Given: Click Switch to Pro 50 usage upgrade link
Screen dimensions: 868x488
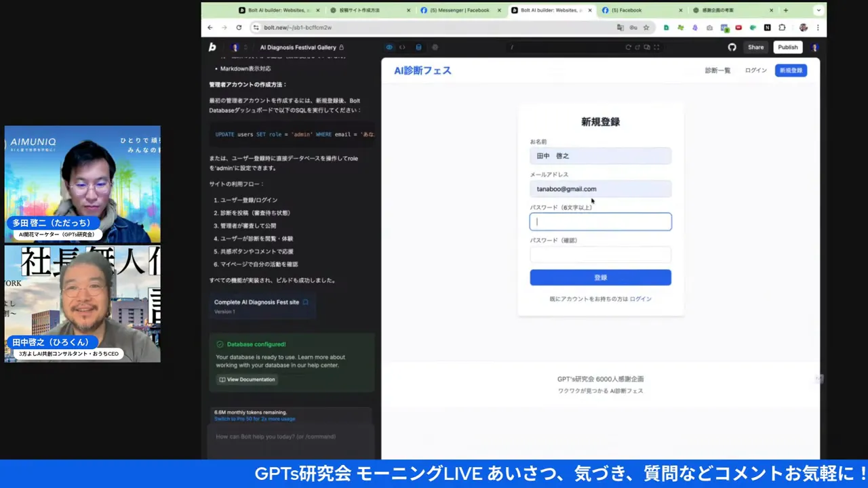Looking at the screenshot, I should click(254, 420).
